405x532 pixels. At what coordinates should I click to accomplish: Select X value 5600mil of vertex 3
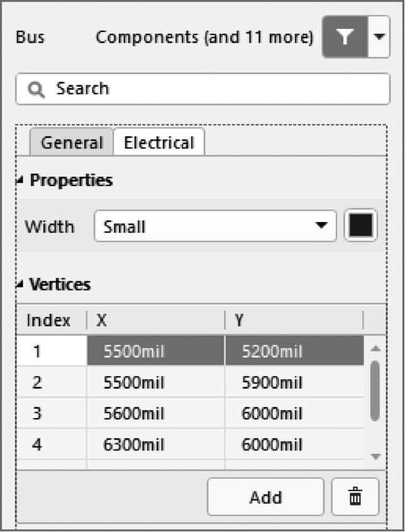(x=155, y=414)
